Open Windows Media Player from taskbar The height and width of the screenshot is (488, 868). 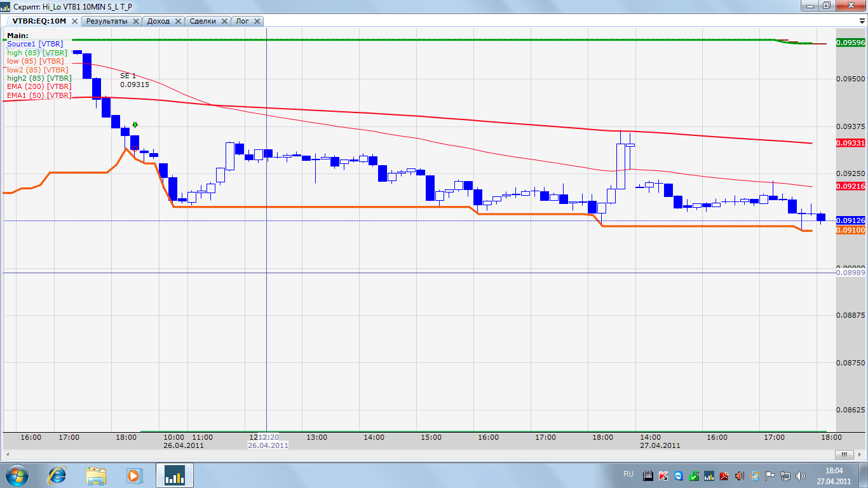click(133, 475)
